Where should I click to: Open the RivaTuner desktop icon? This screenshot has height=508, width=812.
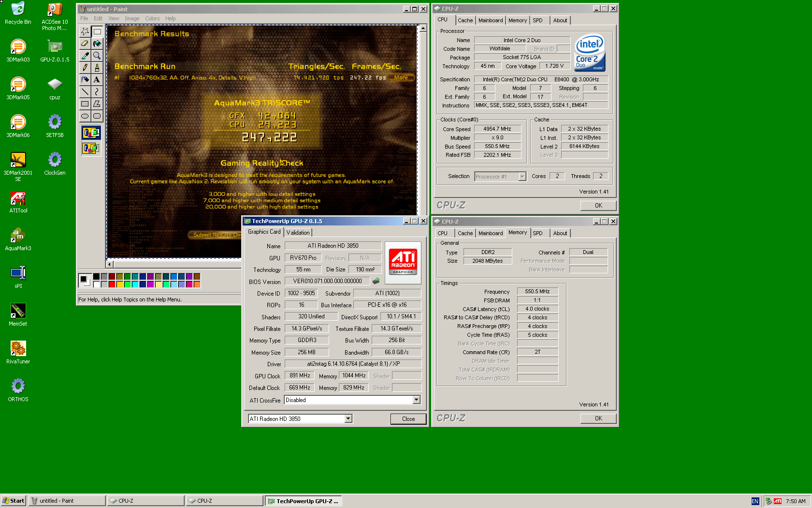(18, 353)
